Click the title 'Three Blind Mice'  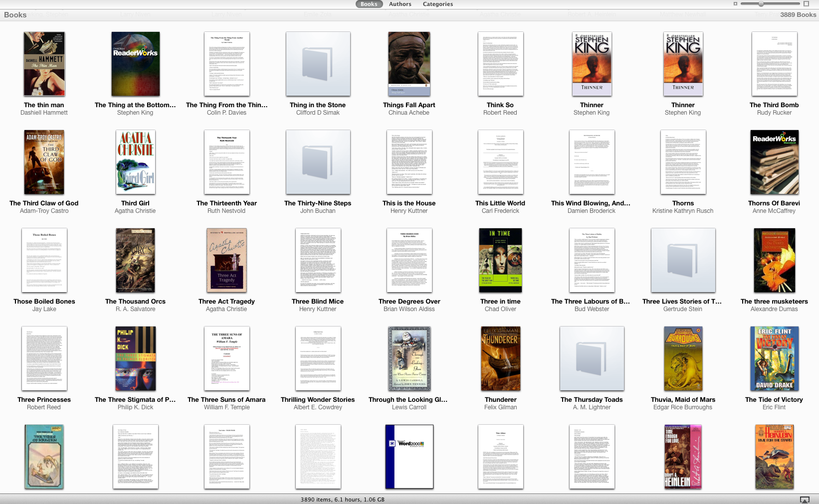pos(318,302)
